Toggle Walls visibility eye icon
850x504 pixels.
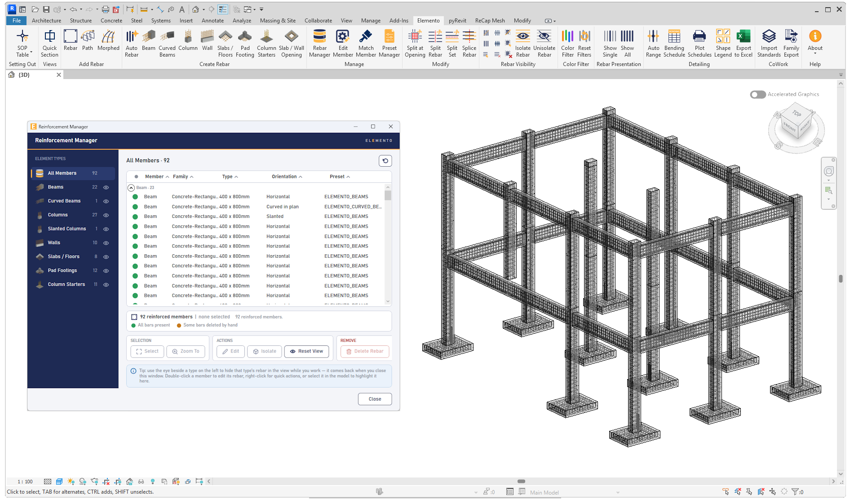pyautogui.click(x=106, y=243)
